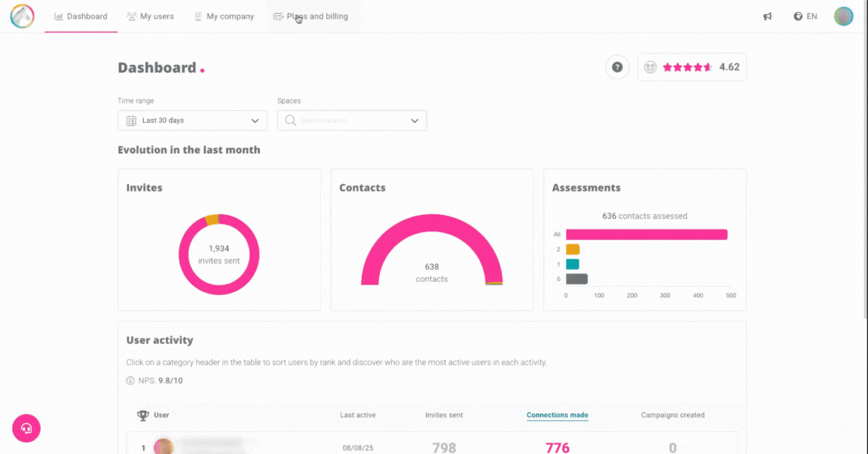Viewport: 868px width, 454px height.
Task: Click the pink All bar in Assessments
Action: [x=646, y=235]
